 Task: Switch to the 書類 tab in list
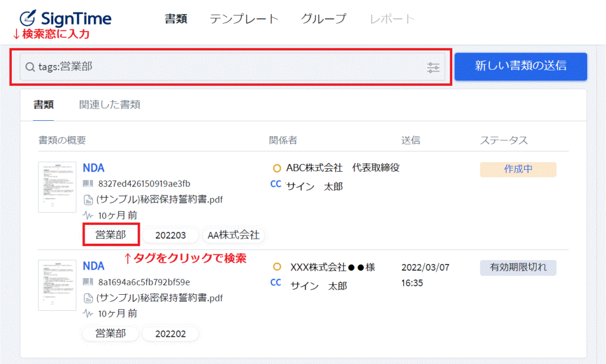point(44,105)
